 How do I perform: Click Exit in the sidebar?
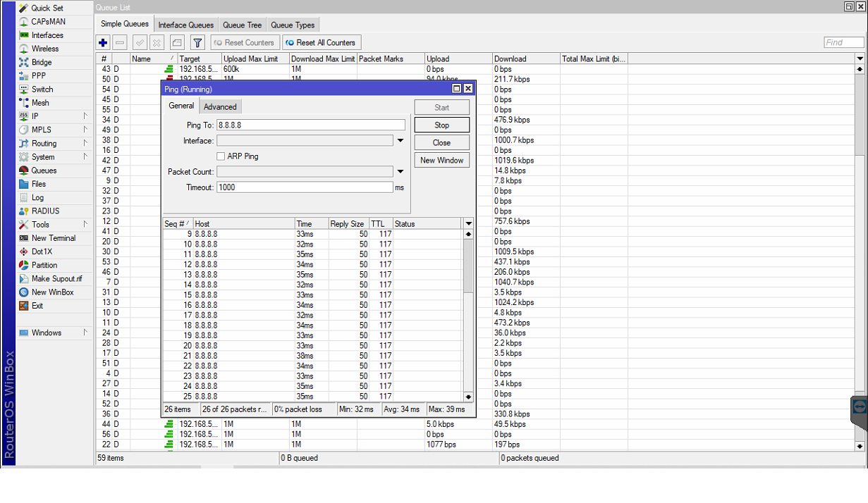pyautogui.click(x=37, y=306)
